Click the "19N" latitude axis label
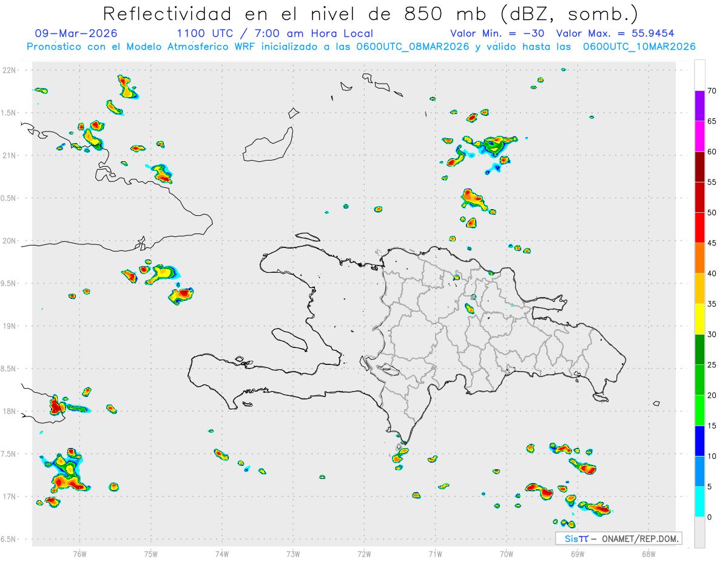The height and width of the screenshot is (562, 728). [x=10, y=326]
